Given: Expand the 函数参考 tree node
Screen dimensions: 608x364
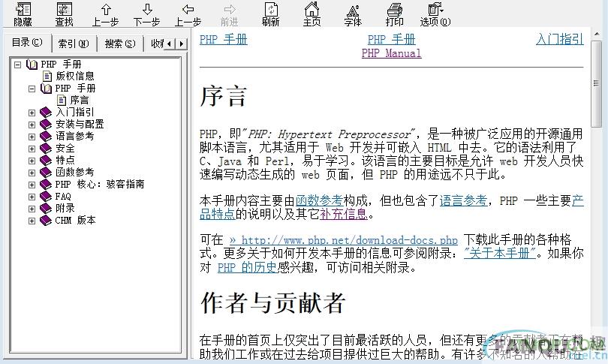Looking at the screenshot, I should (x=32, y=173).
